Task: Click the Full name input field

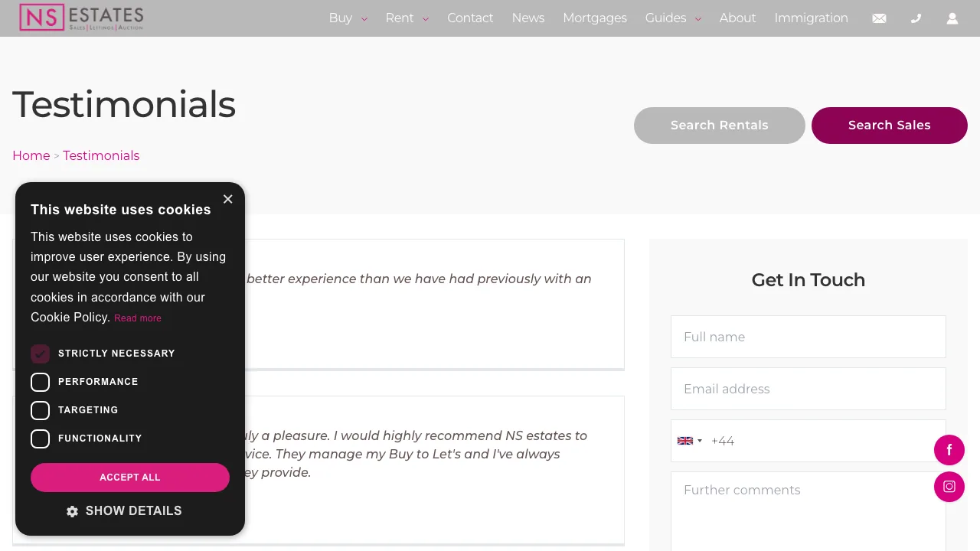Action: tap(808, 337)
